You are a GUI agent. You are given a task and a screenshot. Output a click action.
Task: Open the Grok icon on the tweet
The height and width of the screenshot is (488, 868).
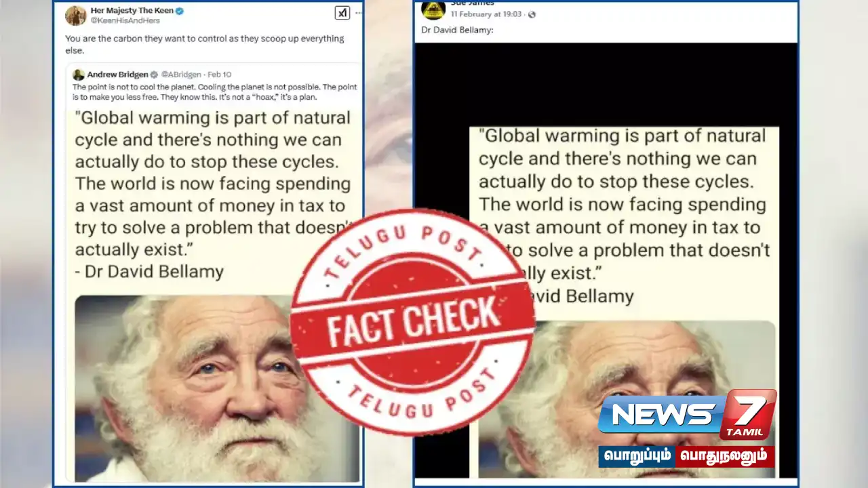342,13
